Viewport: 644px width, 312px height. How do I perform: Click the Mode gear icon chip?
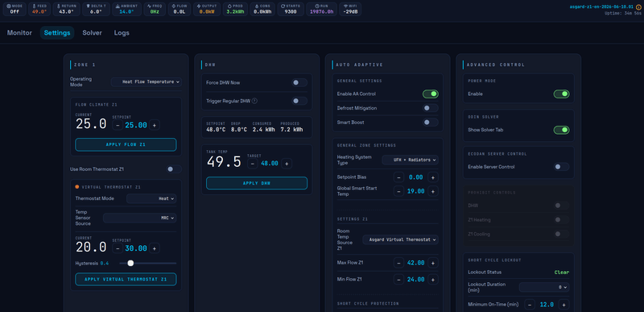14,9
